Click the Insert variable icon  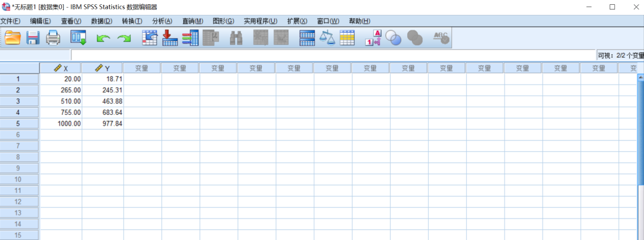point(281,38)
